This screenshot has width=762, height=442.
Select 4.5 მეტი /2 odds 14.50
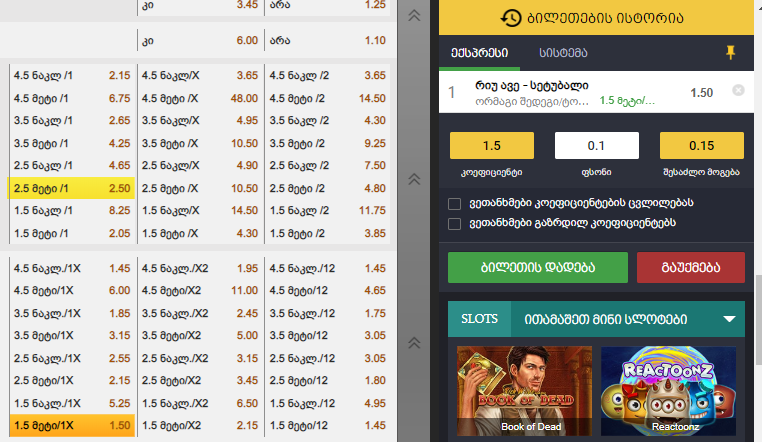(x=328, y=99)
